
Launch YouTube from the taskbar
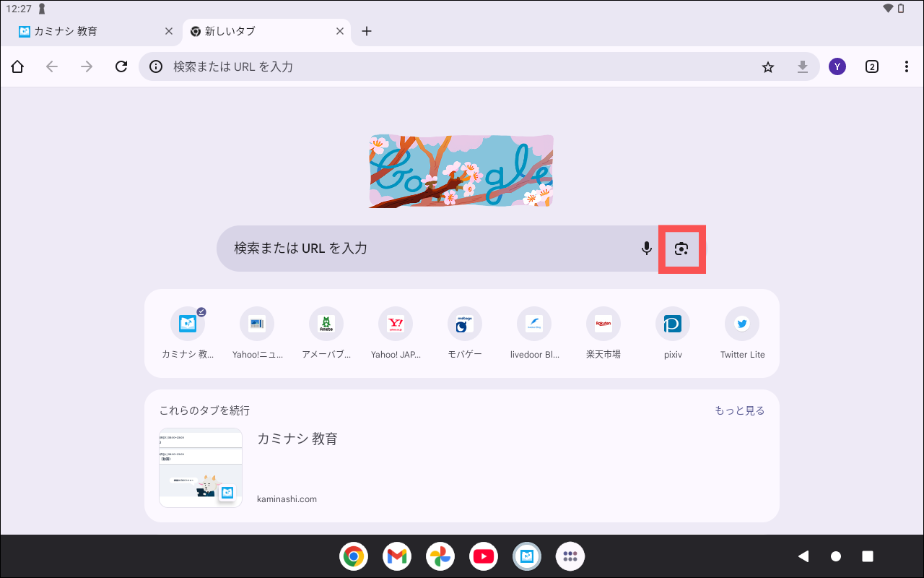click(484, 556)
